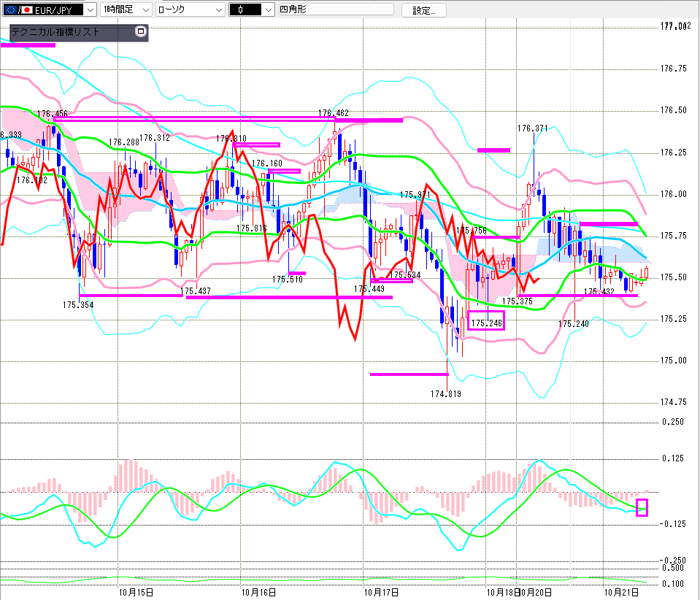Click the 176.371 peak price label
The width and height of the screenshot is (700, 600).
tap(532, 128)
